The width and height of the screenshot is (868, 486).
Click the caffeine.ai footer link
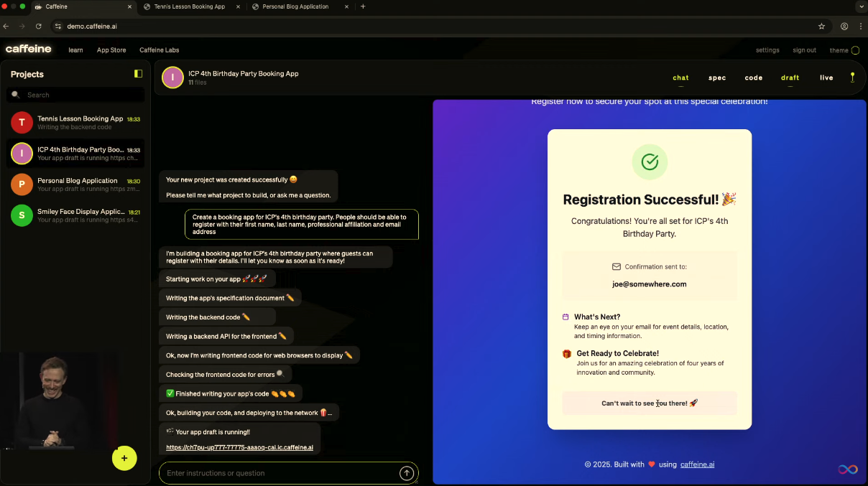[x=697, y=464]
